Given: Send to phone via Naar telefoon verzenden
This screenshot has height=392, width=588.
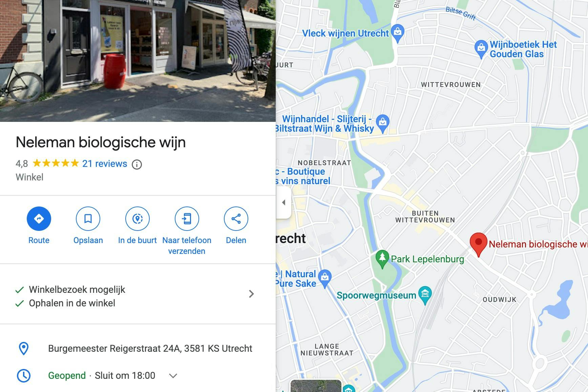Looking at the screenshot, I should (x=187, y=219).
